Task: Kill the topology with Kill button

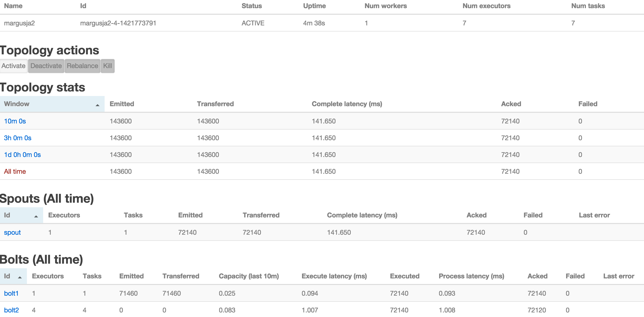Action: [x=107, y=66]
